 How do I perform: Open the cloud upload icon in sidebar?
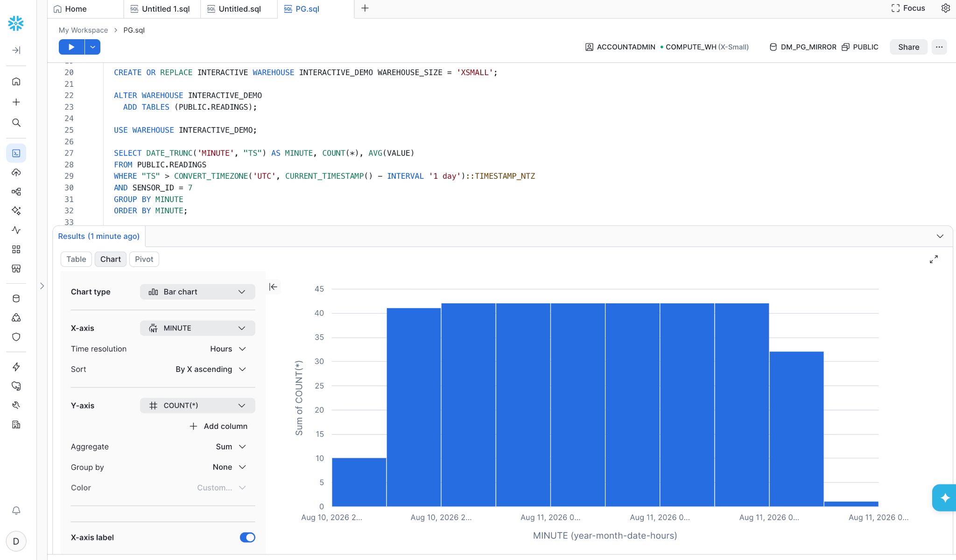click(x=16, y=173)
